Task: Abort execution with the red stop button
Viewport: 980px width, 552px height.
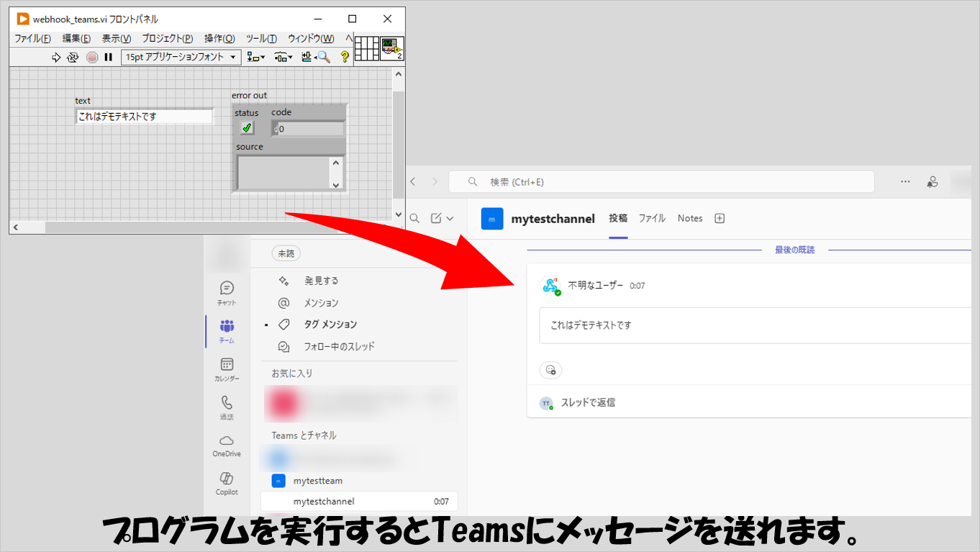Action: [92, 58]
